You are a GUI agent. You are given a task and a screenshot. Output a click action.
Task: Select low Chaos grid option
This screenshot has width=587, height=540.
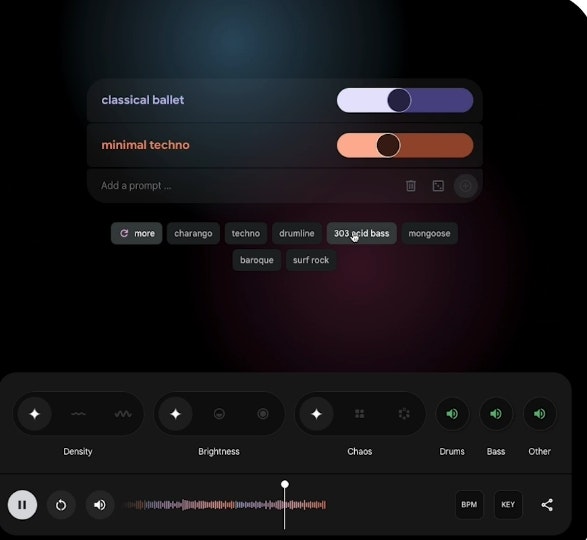[359, 414]
